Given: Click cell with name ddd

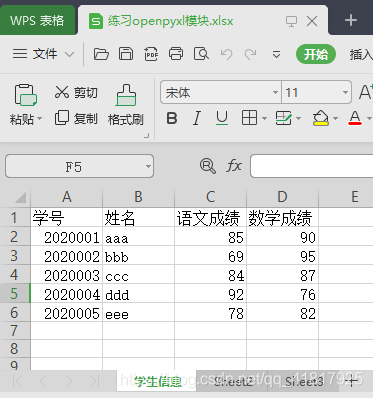Looking at the screenshot, I should pos(138,294).
